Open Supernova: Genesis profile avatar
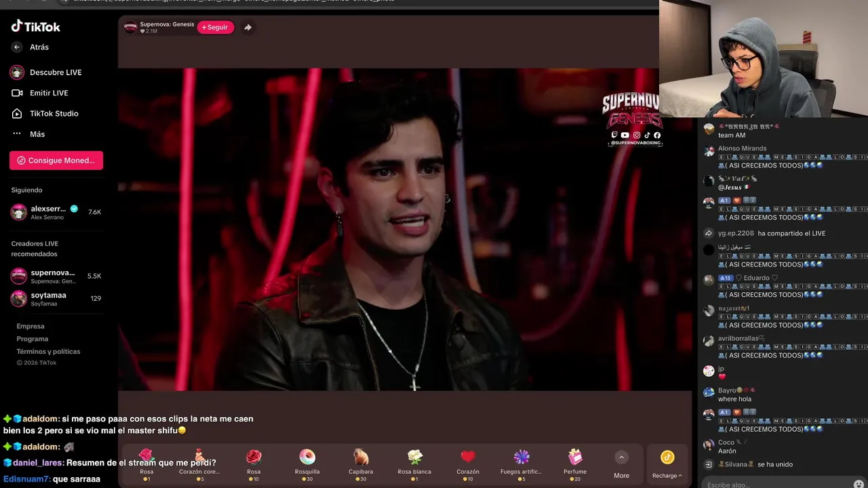The height and width of the screenshot is (488, 868). pos(130,27)
